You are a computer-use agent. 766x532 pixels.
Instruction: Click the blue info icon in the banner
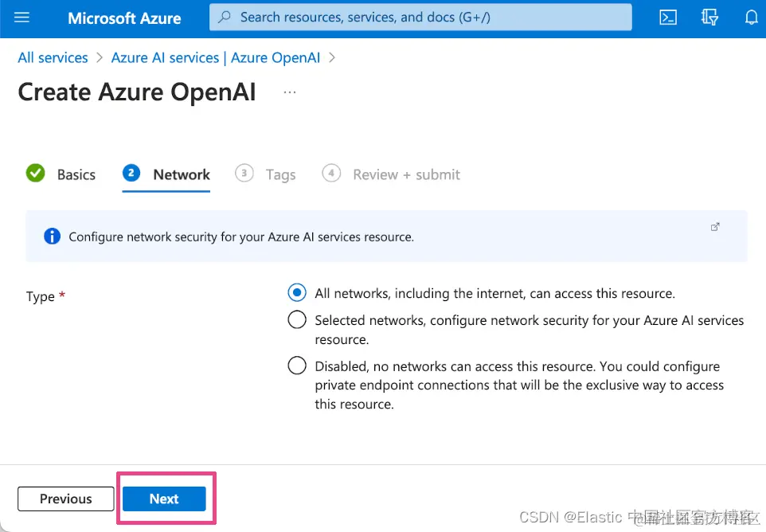53,237
